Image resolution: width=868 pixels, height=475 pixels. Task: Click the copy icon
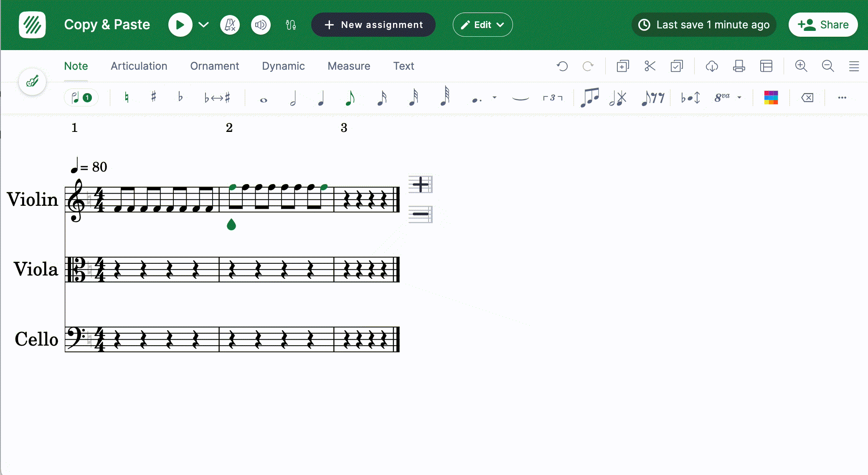click(622, 66)
